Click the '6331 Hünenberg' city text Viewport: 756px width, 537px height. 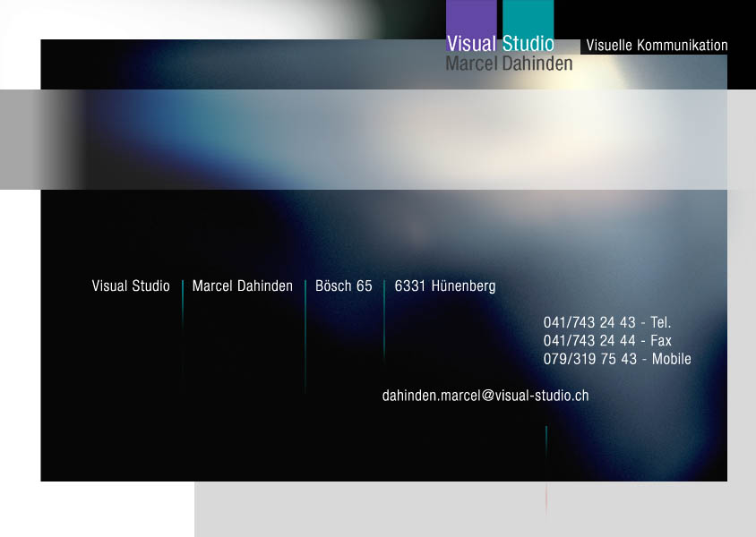(445, 286)
